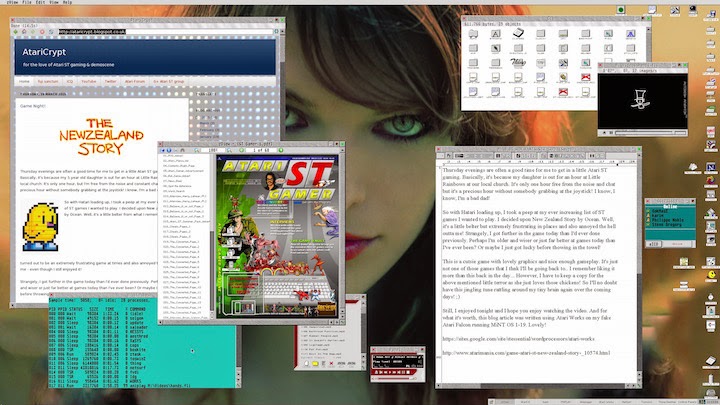
Task: Click the zoom out magnifier in the zView toolbar
Action: (x=197, y=150)
